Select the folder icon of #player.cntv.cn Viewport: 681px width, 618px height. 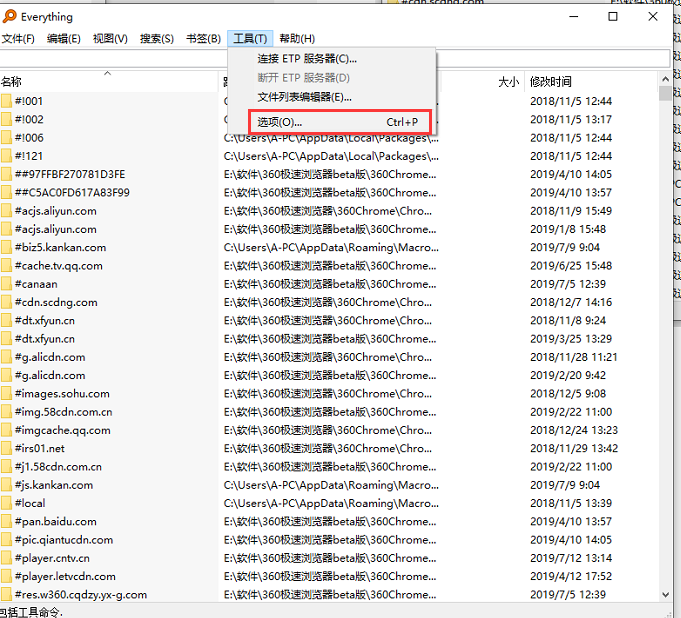pyautogui.click(x=6, y=558)
